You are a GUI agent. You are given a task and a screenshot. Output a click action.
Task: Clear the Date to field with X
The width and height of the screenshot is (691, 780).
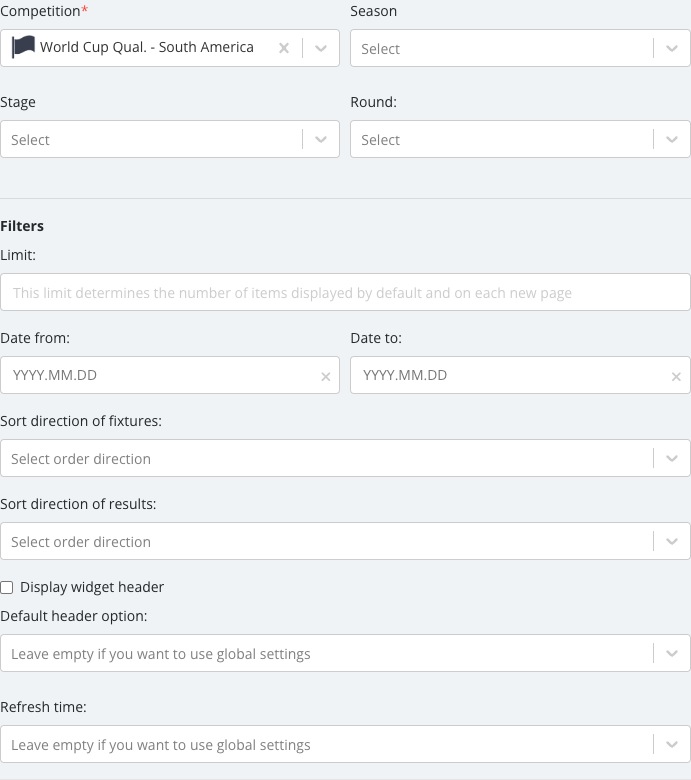676,377
